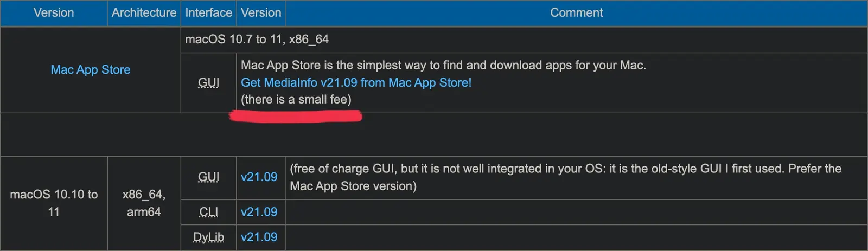Click Get MediaInfo v21.09 from Mac App Store
Image resolution: width=868 pixels, height=251 pixels.
(x=356, y=82)
